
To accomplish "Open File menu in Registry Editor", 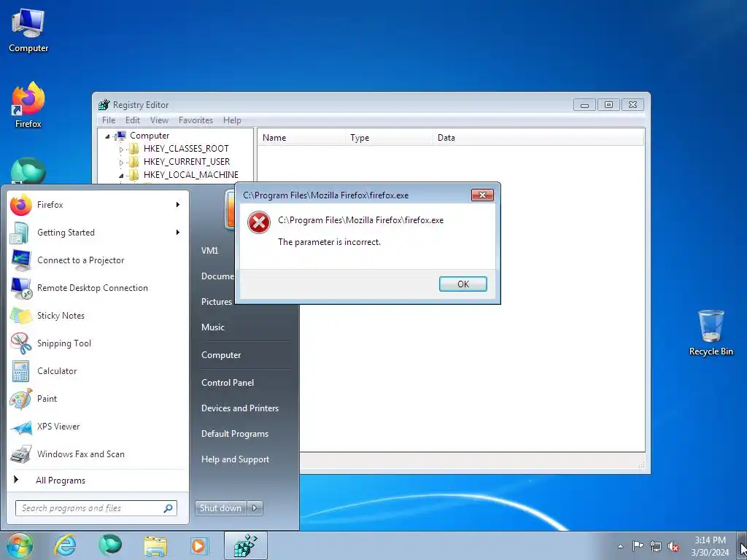I will tap(109, 120).
